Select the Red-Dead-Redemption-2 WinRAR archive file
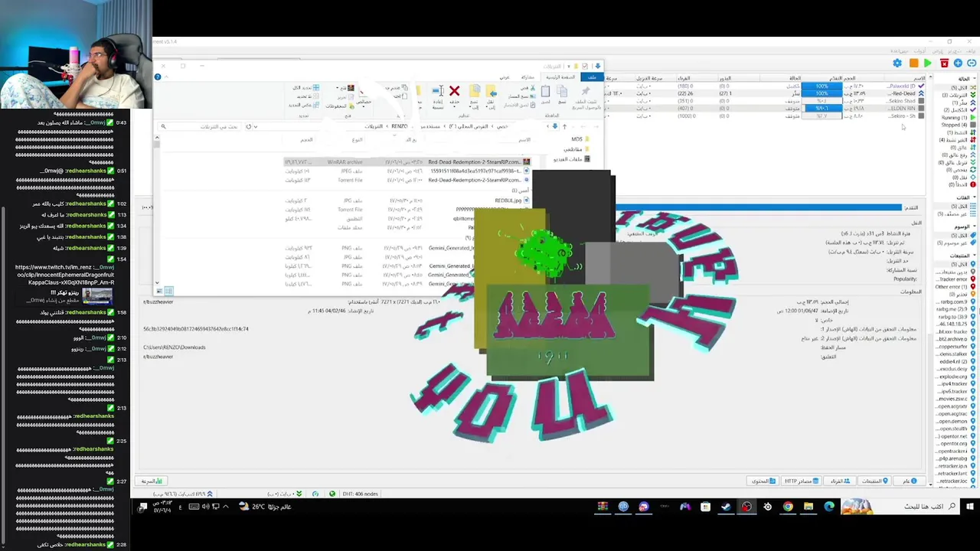 click(x=407, y=162)
